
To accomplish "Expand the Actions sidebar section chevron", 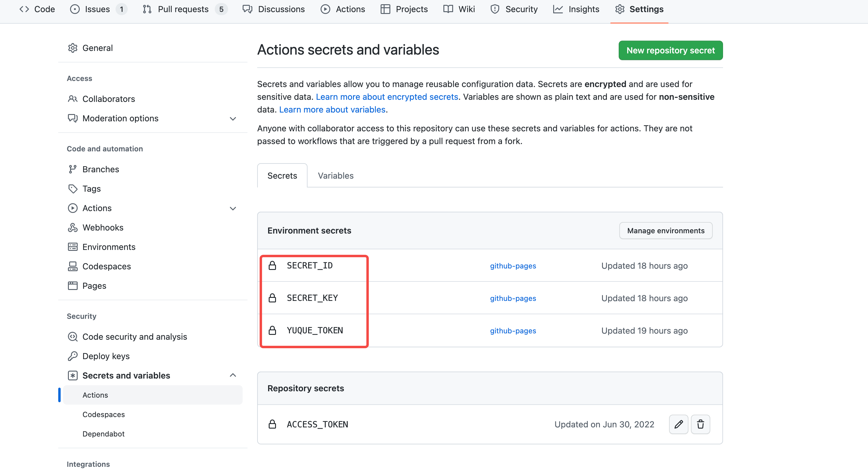I will point(233,208).
